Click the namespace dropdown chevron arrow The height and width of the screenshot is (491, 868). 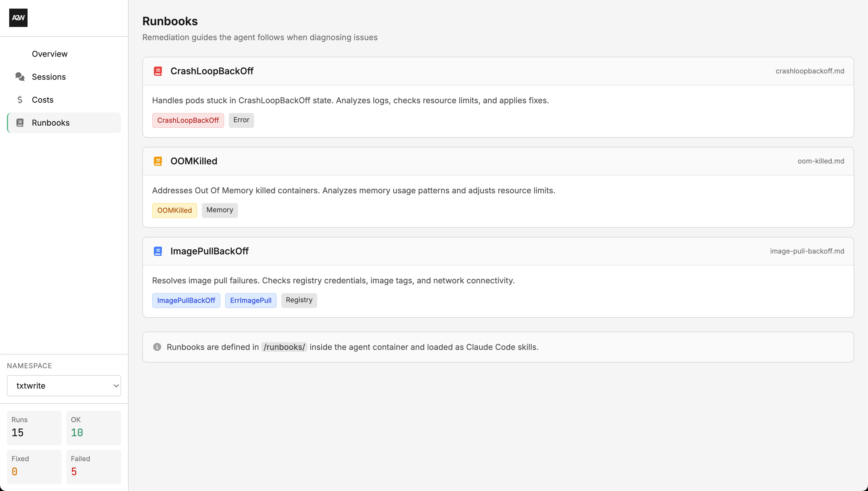point(116,385)
